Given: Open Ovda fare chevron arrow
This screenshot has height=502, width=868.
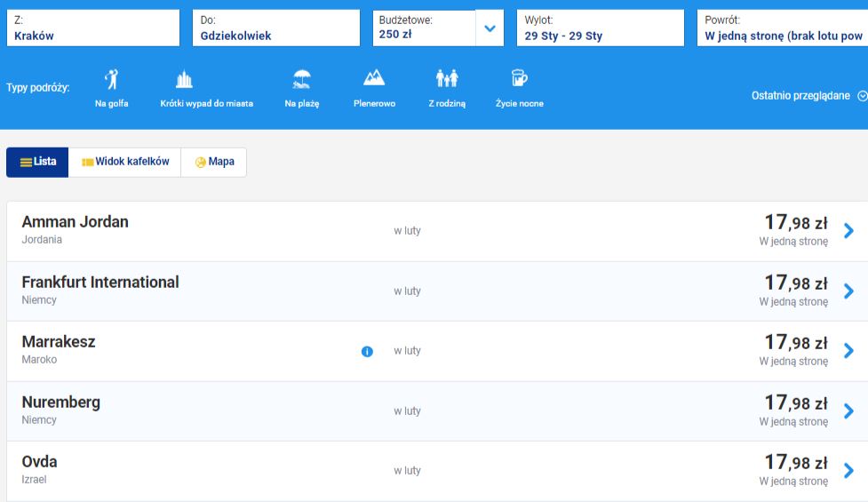Looking at the screenshot, I should (x=848, y=471).
